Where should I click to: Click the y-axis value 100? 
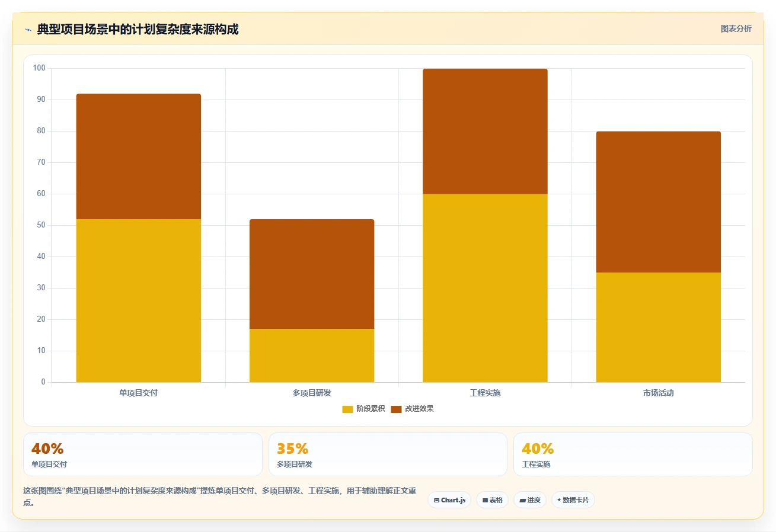39,68
